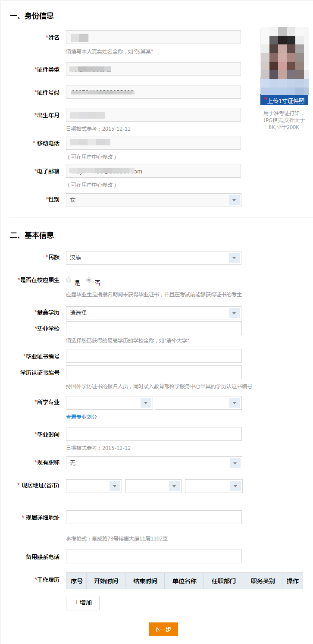Click the uploaded ID photo thumbnail
313x644 pixels.
click(x=284, y=60)
